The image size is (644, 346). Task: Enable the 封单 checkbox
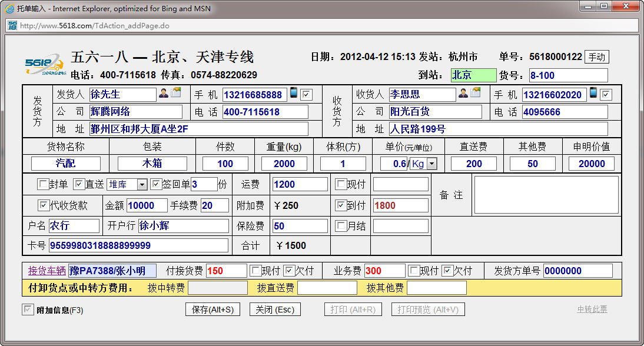coord(43,185)
